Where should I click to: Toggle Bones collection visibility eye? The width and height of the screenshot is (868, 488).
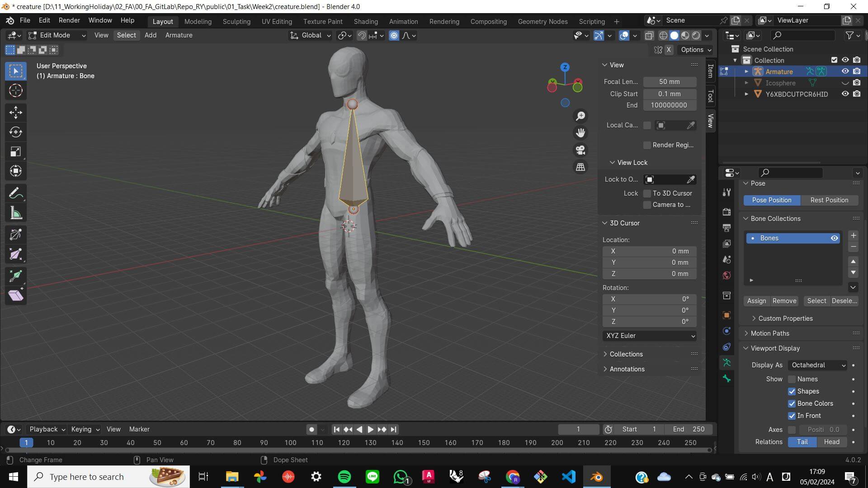click(x=834, y=238)
